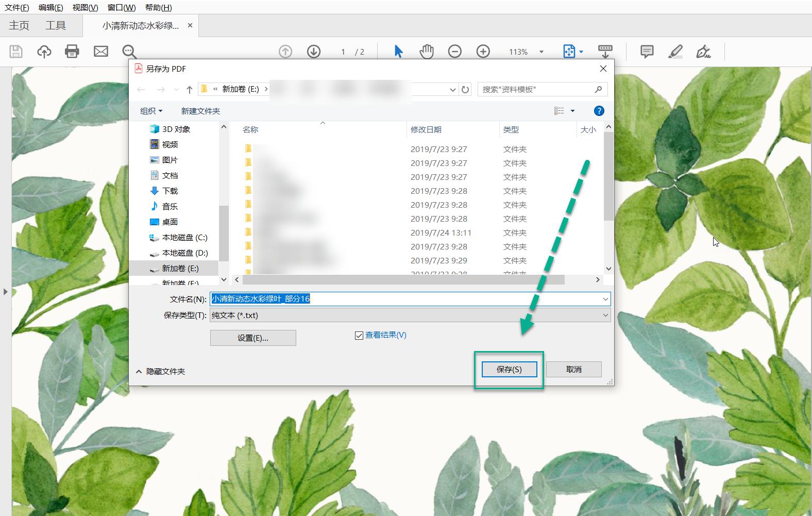The image size is (812, 516).
Task: Click the Find text magnifier icon
Action: click(129, 52)
